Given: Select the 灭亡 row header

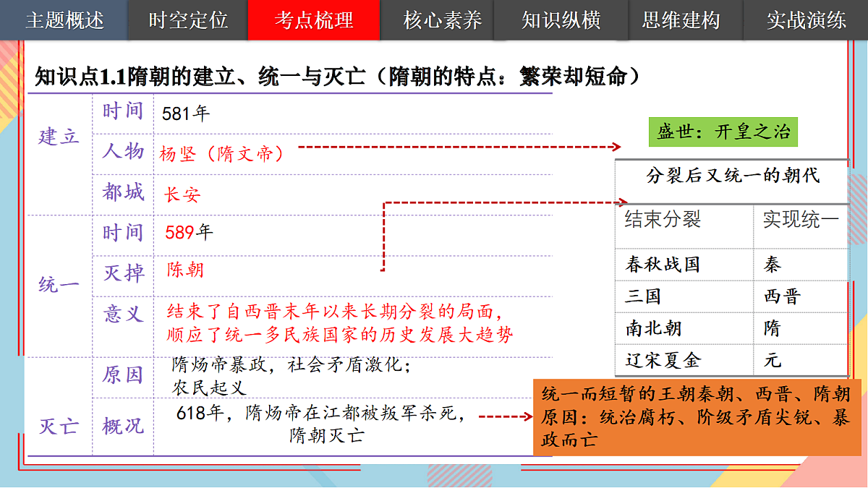Looking at the screenshot, I should tap(59, 426).
